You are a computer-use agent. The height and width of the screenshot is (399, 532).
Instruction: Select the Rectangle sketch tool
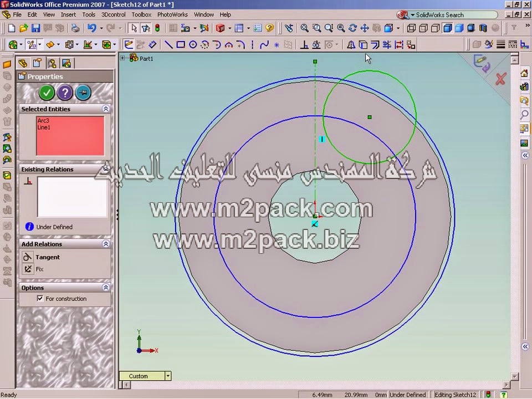point(181,44)
